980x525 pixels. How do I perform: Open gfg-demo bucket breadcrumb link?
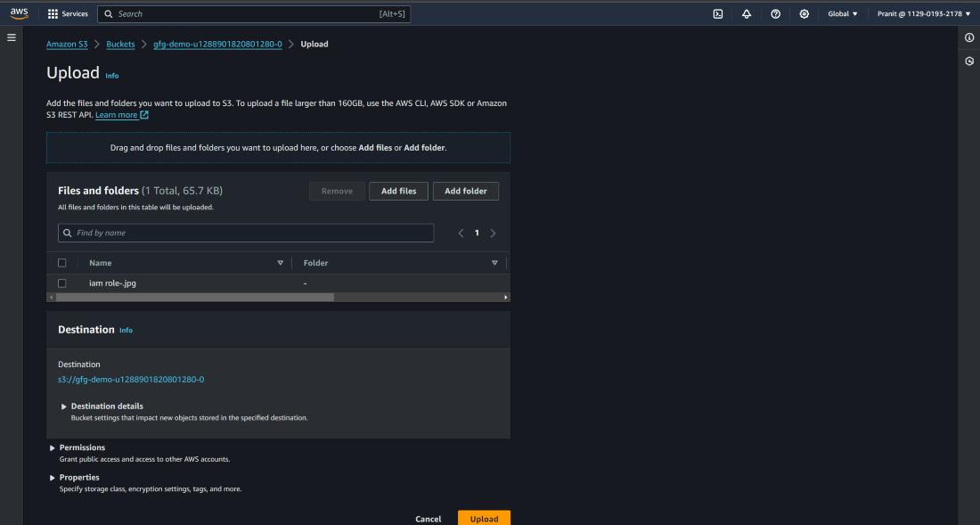coord(217,45)
